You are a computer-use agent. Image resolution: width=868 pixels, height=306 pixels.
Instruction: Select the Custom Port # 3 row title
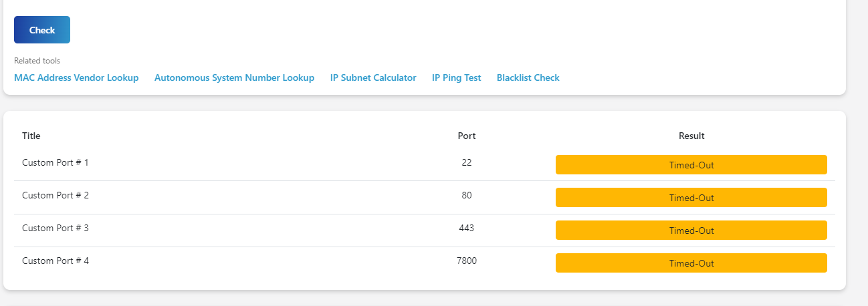pos(56,228)
